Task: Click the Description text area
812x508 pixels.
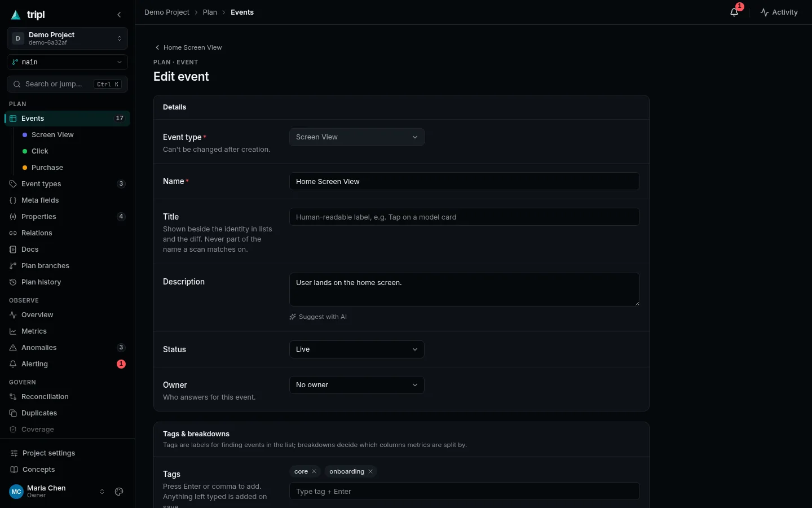Action: [x=465, y=290]
